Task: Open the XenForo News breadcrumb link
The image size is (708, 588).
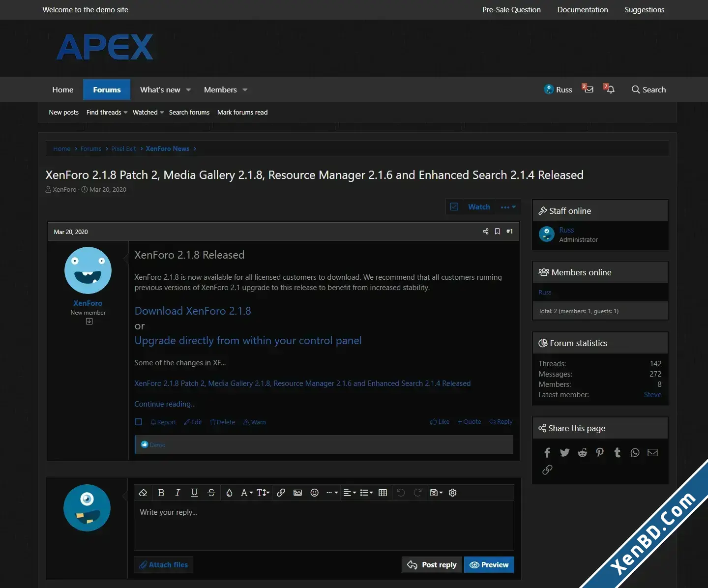Action: pyautogui.click(x=168, y=148)
